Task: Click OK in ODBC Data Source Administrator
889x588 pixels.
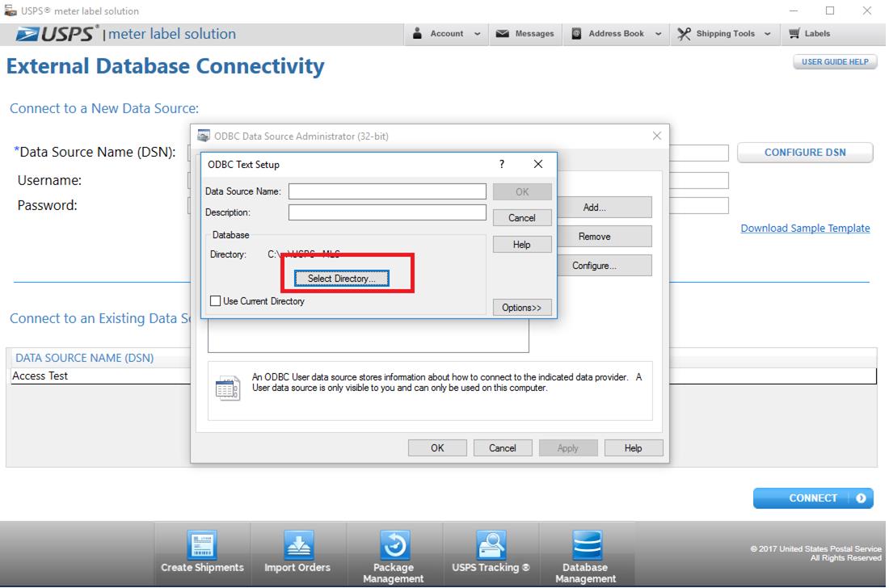Action: (437, 447)
